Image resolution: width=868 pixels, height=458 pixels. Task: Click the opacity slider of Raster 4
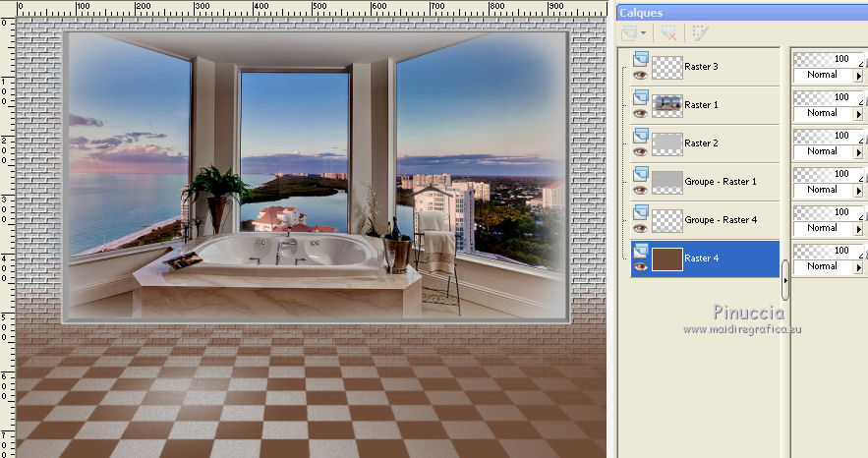click(828, 250)
